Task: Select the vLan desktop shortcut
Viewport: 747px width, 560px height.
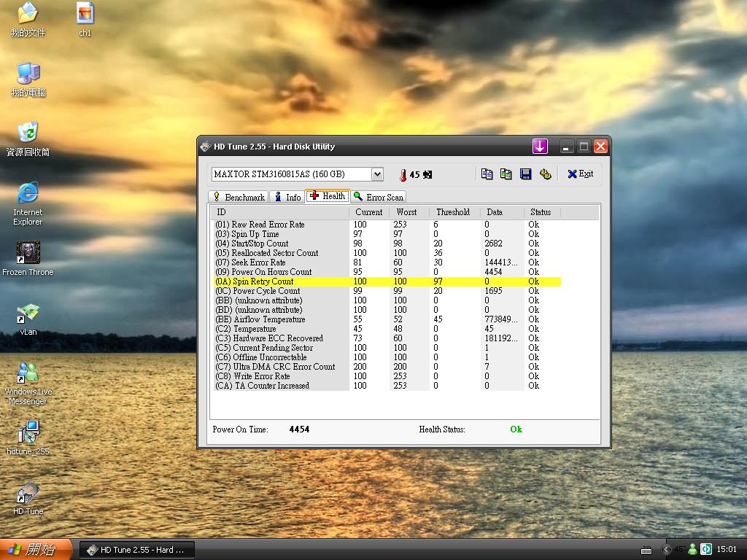Action: pos(28,319)
